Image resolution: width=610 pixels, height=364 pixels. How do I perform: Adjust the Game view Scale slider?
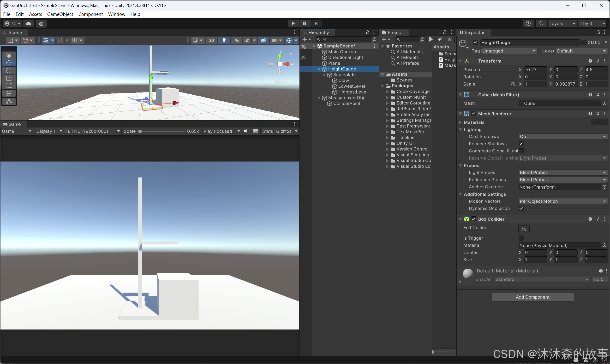click(140, 131)
